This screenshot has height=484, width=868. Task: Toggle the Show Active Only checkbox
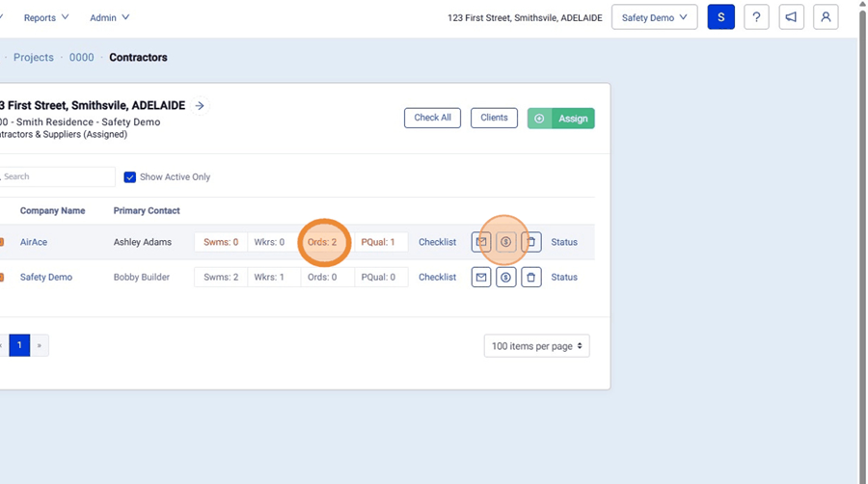[x=130, y=177]
